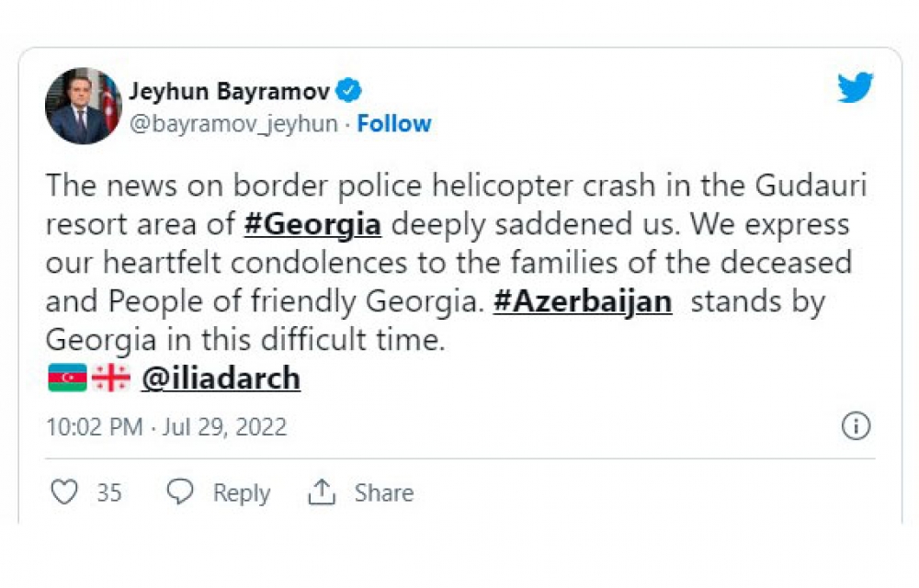Click the reply speech bubble icon
The image size is (919, 588).
coord(181,492)
